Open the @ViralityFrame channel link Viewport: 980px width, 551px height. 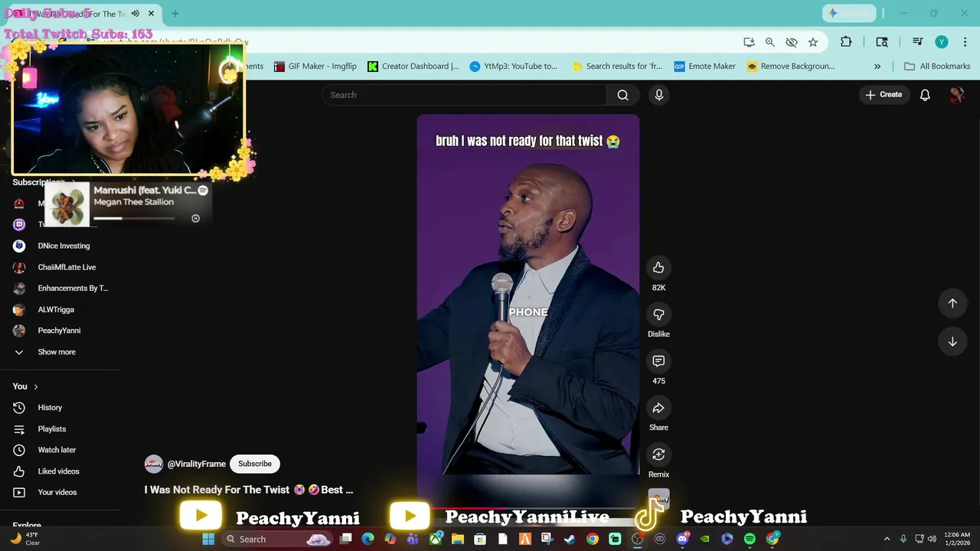click(x=197, y=464)
